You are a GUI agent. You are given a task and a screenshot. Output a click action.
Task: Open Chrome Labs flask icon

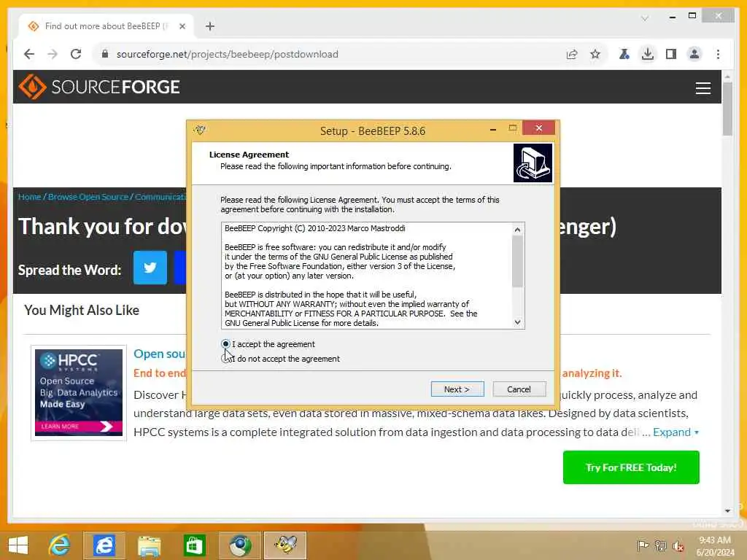pyautogui.click(x=624, y=54)
